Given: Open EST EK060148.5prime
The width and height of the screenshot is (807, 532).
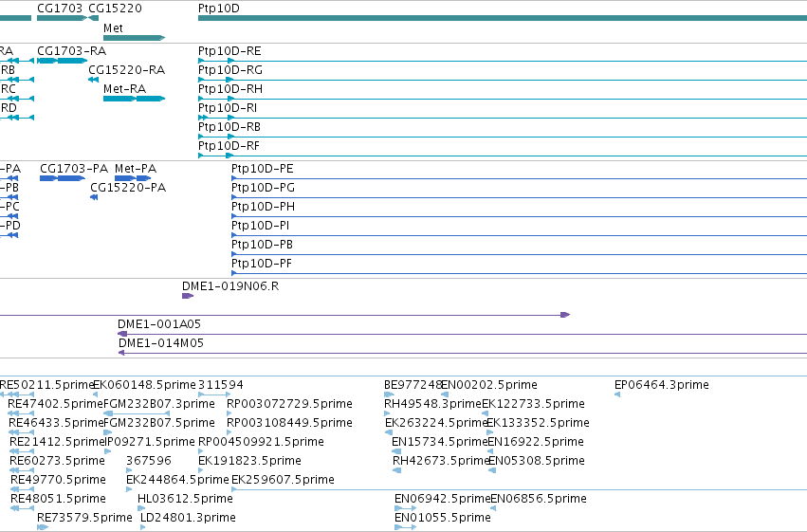Looking at the screenshot, I should coord(145,385).
